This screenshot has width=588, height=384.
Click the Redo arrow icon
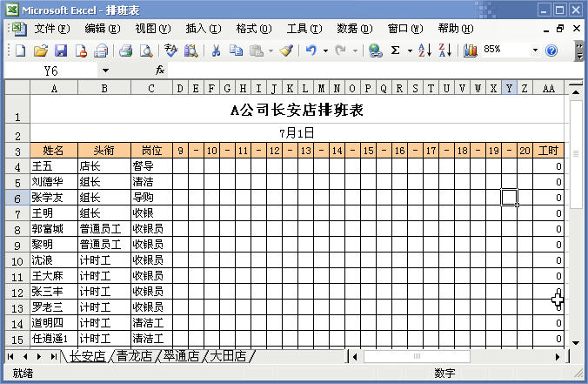(340, 51)
